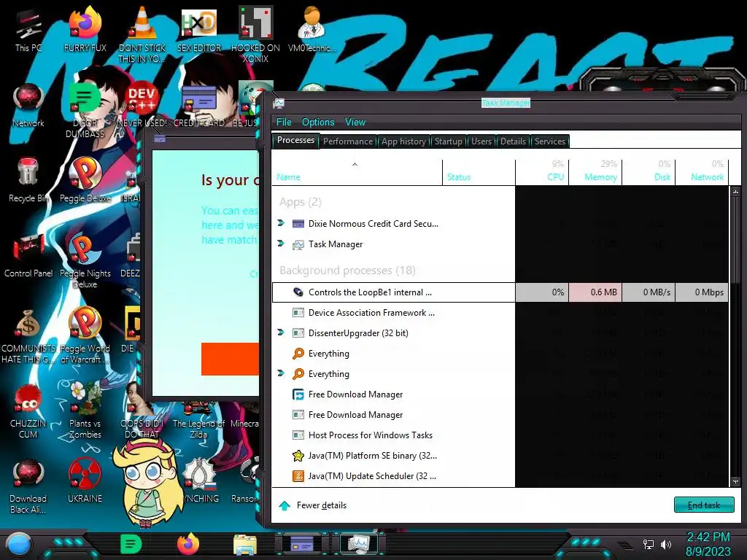The width and height of the screenshot is (747, 560).
Task: Select the Processes tab
Action: coord(296,141)
